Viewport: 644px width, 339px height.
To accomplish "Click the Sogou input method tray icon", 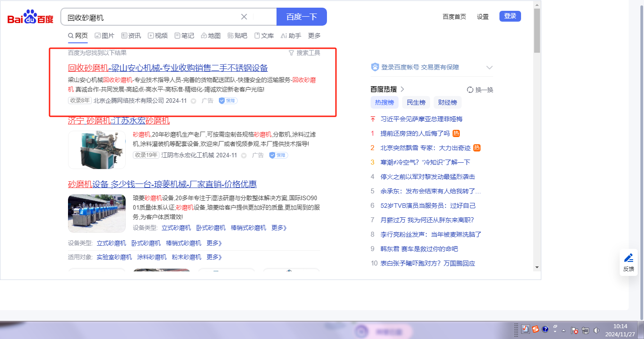I will (x=535, y=330).
